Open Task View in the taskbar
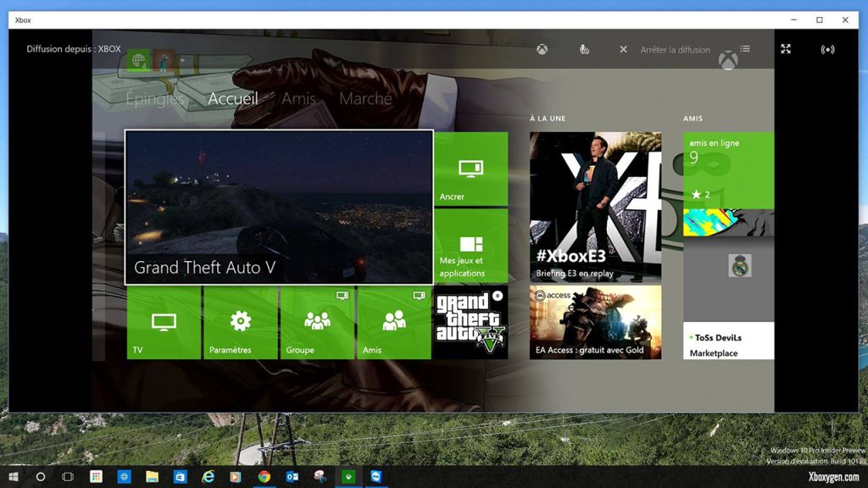 point(68,476)
